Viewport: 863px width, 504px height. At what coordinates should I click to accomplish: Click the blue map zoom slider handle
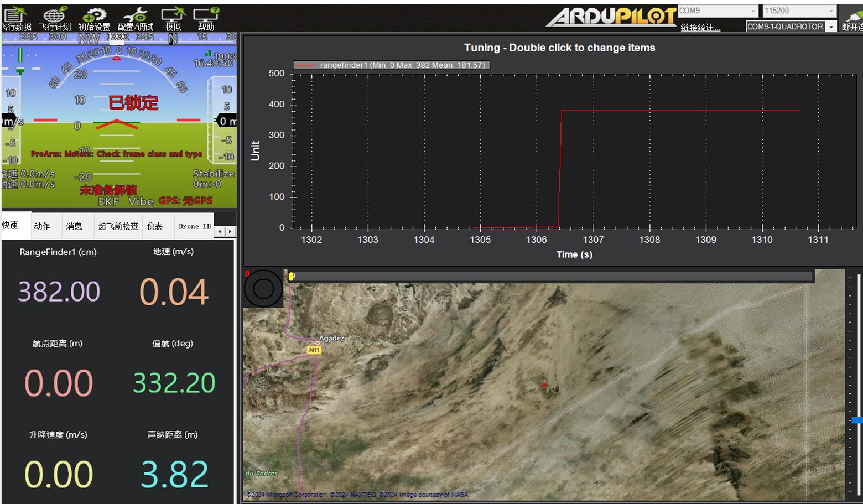857,420
